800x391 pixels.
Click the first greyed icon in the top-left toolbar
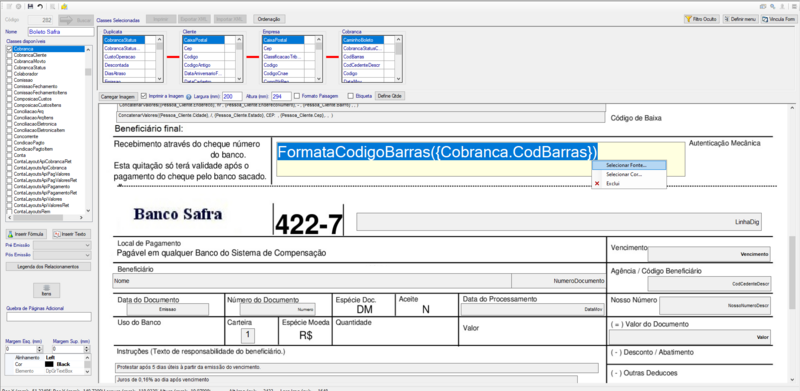(8, 6)
